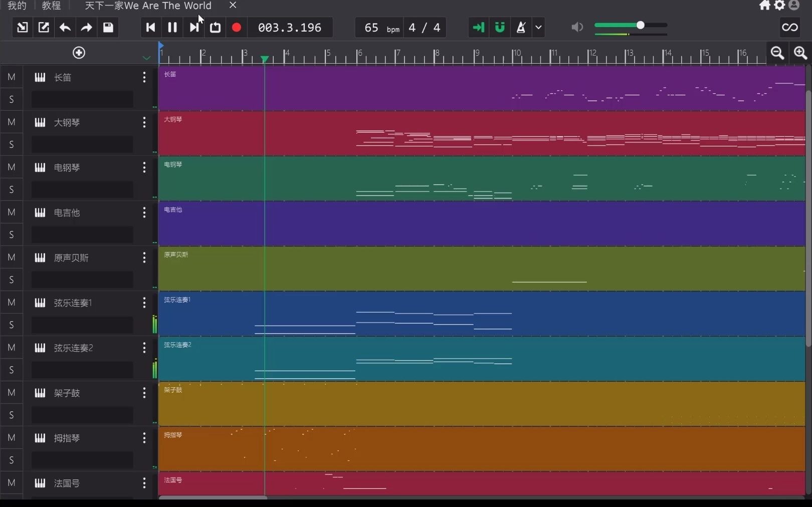Screen dimensions: 812x507
Task: Zoom out the timeline
Action: pos(777,53)
